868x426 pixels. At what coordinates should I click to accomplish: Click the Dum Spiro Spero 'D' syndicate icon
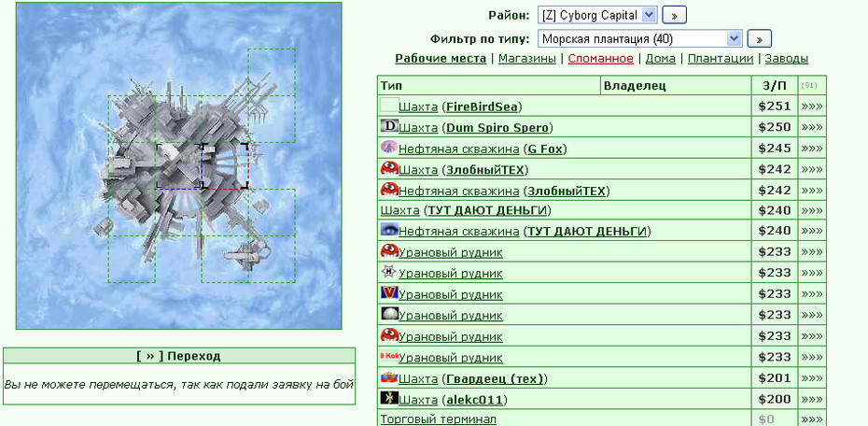pyautogui.click(x=389, y=126)
